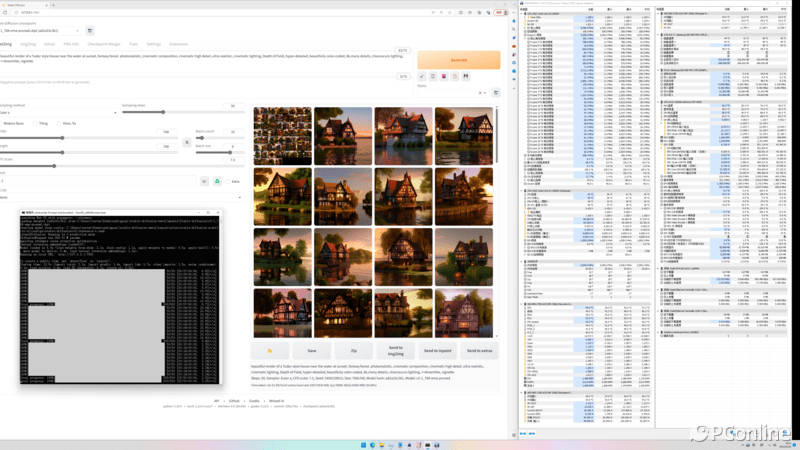Reuse last seed with recycle icon
This screenshot has height=450, width=800.
click(217, 181)
